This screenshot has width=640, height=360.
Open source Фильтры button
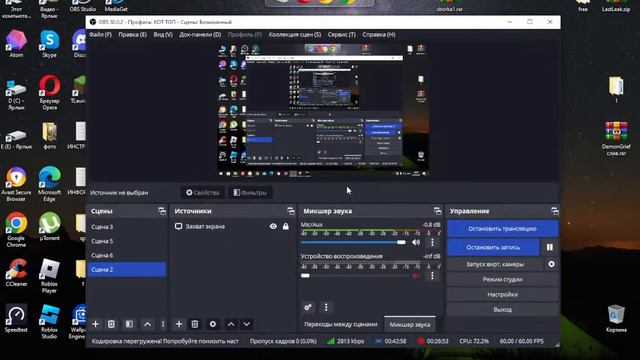coord(250,192)
